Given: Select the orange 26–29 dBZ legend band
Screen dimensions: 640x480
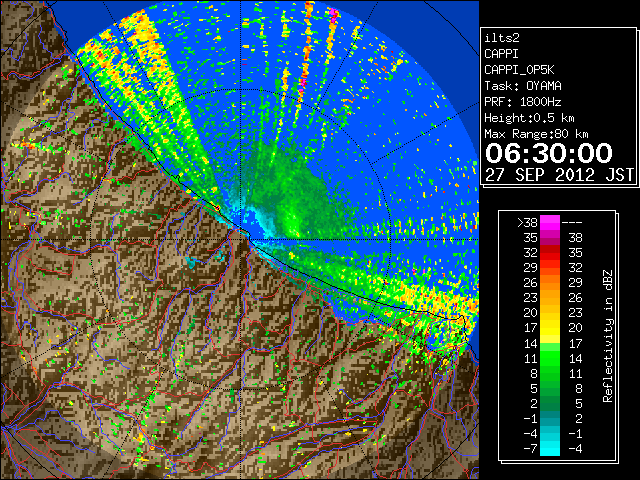Looking at the screenshot, I should point(550,282).
